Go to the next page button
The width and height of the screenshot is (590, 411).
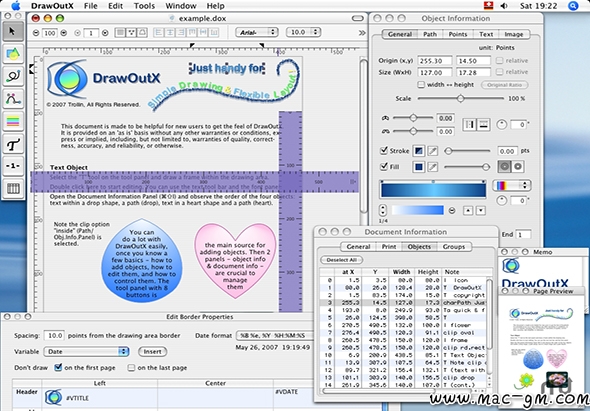point(105,33)
